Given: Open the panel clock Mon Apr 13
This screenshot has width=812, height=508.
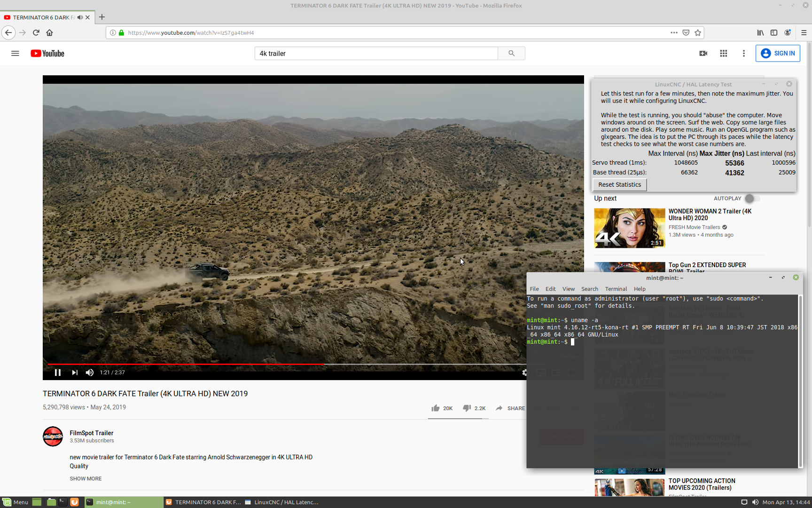Looking at the screenshot, I should [786, 502].
